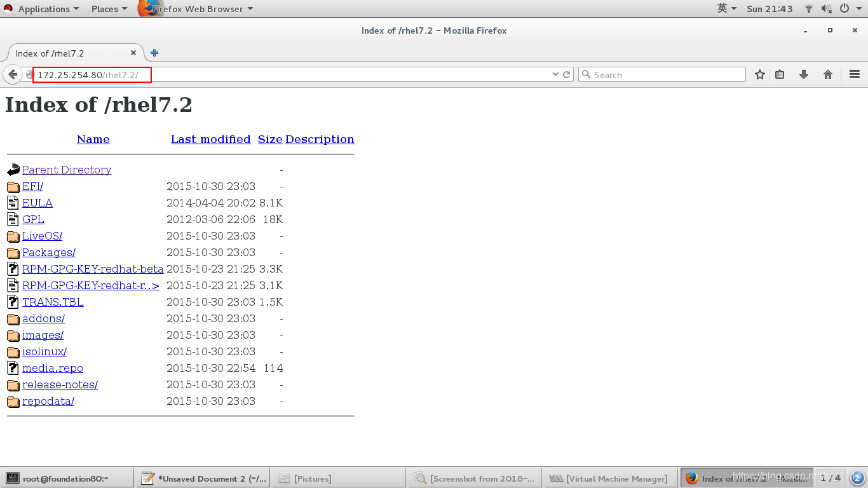Go to Firefox home page icon
This screenshot has height=488, width=868.
pos(828,74)
